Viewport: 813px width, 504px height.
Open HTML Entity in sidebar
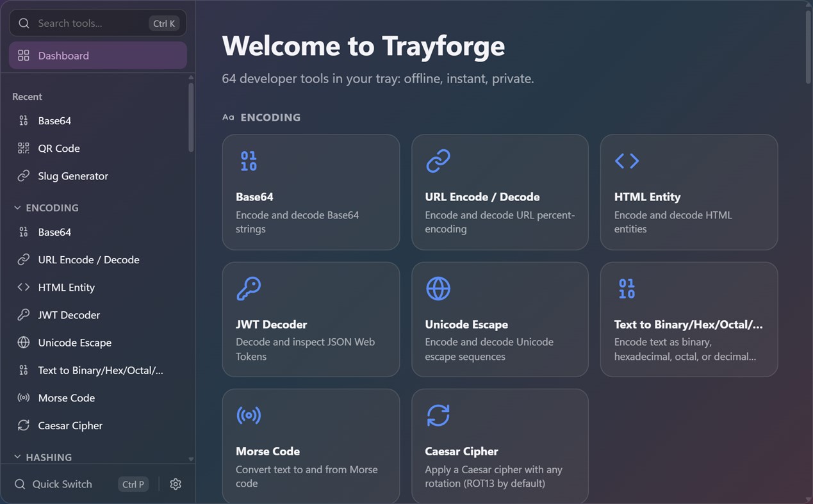(98, 288)
